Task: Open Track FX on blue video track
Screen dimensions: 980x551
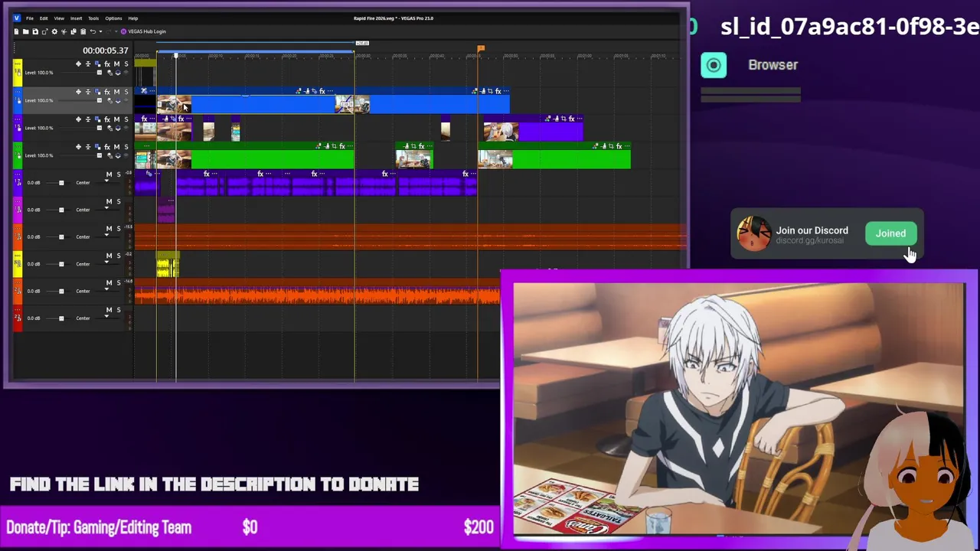Action: pyautogui.click(x=107, y=92)
